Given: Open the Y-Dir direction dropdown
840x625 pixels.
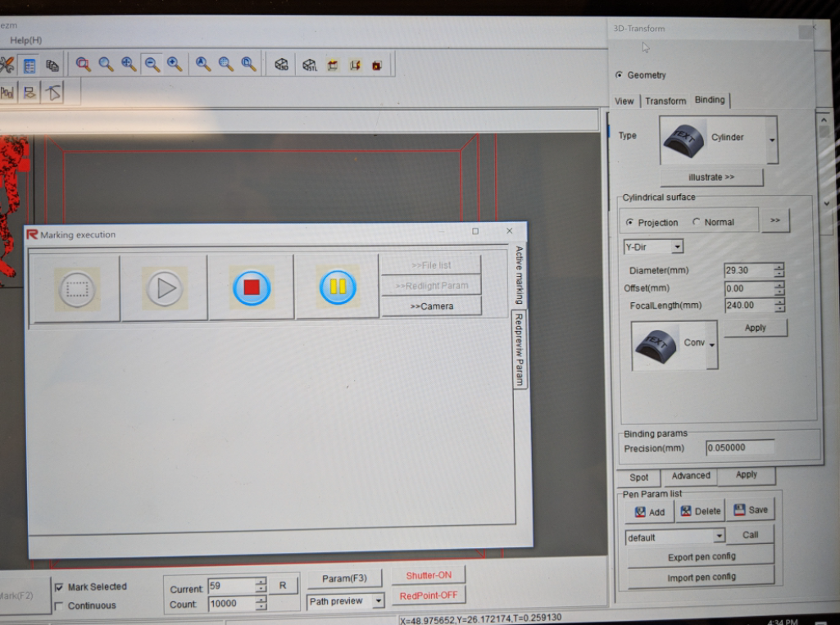Looking at the screenshot, I should click(679, 247).
